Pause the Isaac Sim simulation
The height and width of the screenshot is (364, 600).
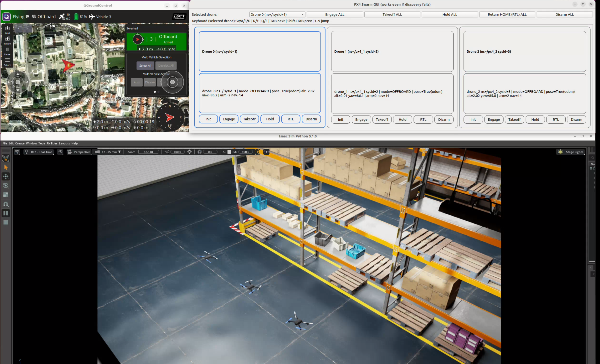pyautogui.click(x=6, y=213)
